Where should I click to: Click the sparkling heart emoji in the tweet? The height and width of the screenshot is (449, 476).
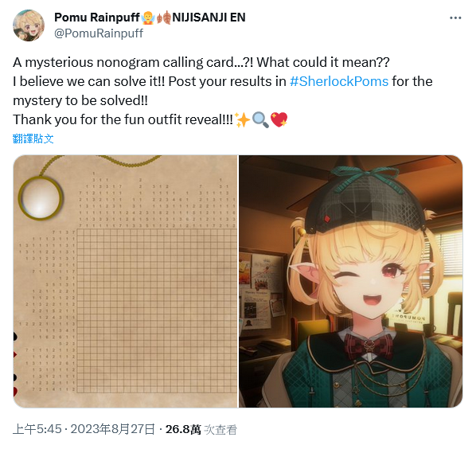point(279,120)
